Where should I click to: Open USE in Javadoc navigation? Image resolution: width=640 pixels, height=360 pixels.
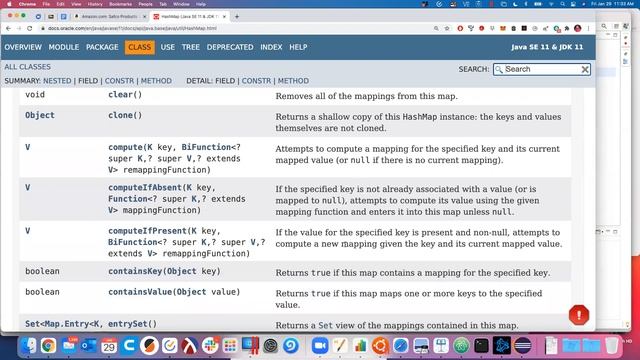point(168,47)
